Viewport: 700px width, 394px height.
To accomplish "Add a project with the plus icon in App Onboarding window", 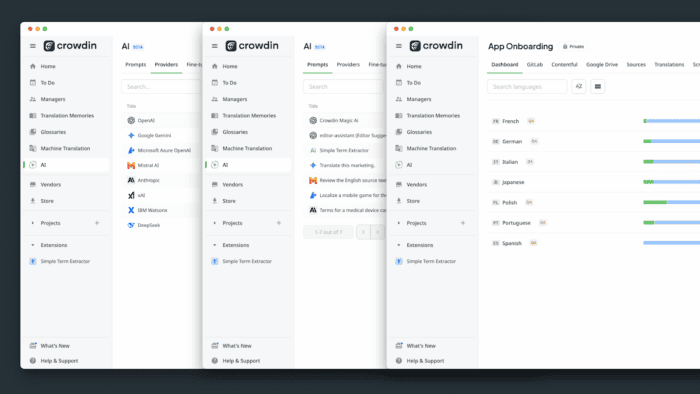I will (463, 223).
